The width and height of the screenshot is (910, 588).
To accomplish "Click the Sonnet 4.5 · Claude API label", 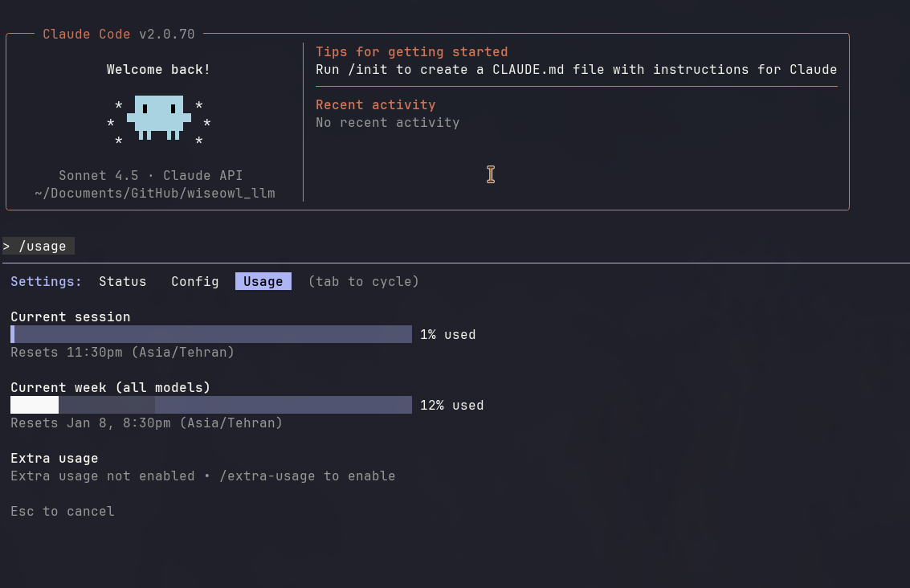I will point(150,175).
